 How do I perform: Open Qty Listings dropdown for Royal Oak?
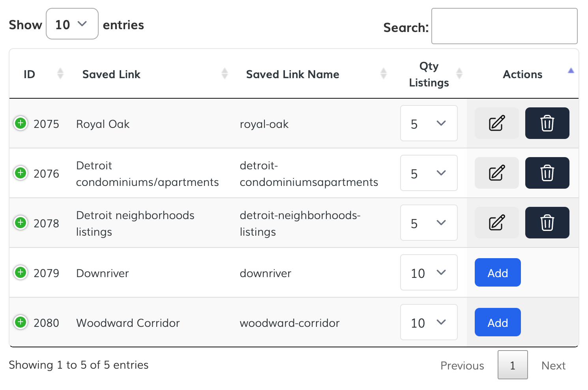[429, 124]
